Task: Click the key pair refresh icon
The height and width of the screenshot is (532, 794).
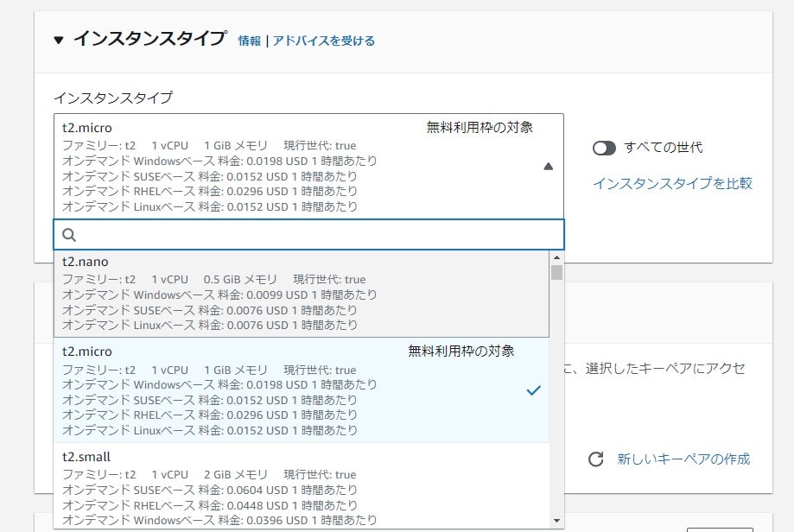Action: (596, 459)
